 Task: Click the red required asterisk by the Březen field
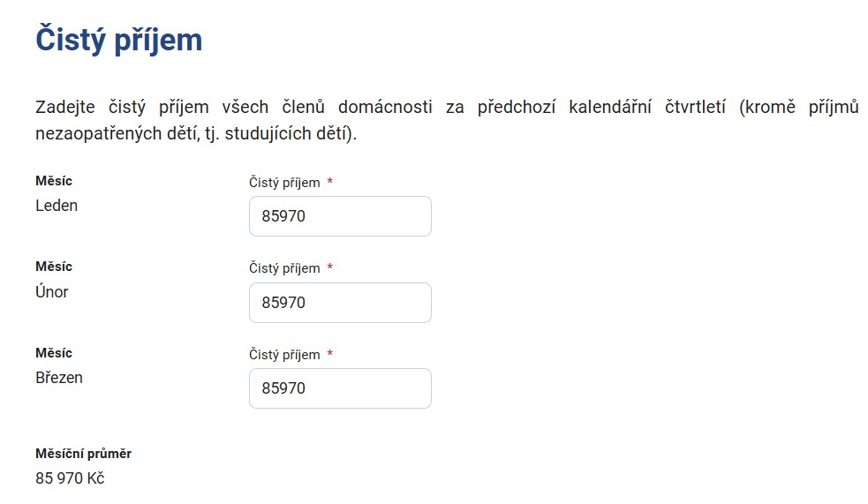[330, 353]
